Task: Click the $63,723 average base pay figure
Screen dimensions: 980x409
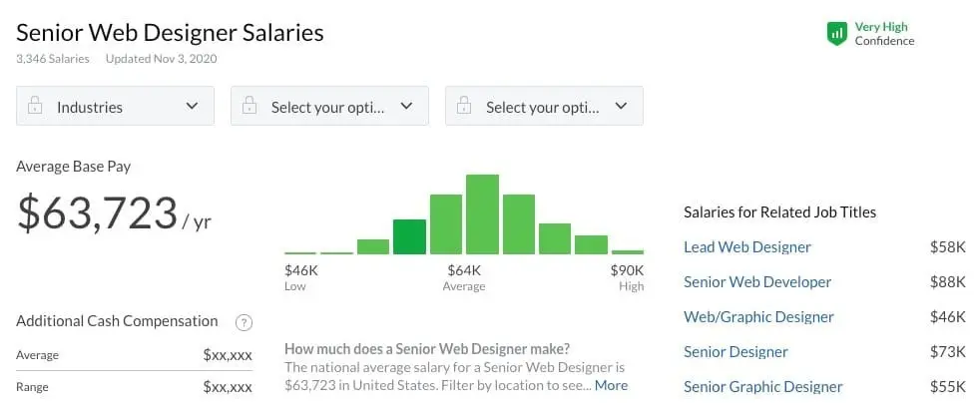Action: pyautogui.click(x=98, y=212)
